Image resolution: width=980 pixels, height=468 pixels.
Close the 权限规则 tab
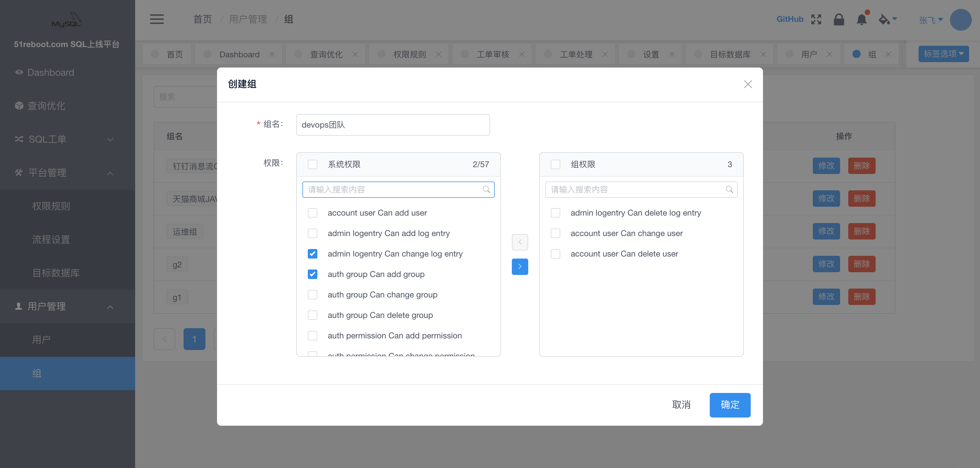point(438,54)
